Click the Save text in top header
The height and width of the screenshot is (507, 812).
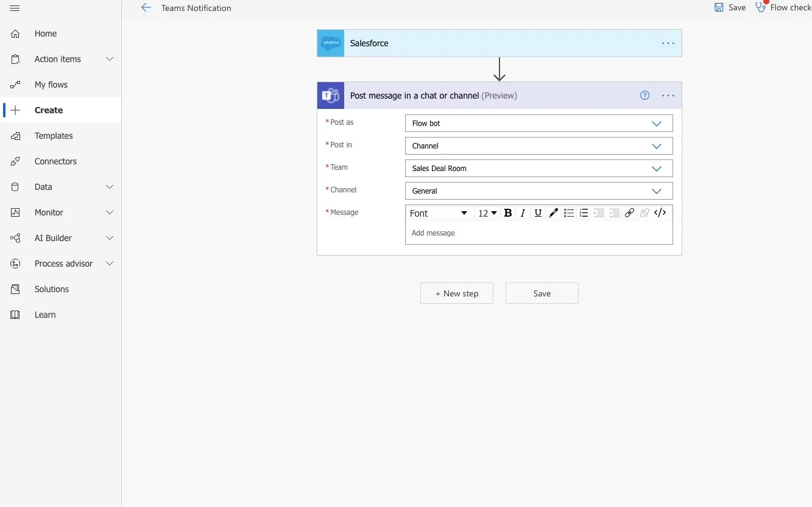[x=737, y=8]
